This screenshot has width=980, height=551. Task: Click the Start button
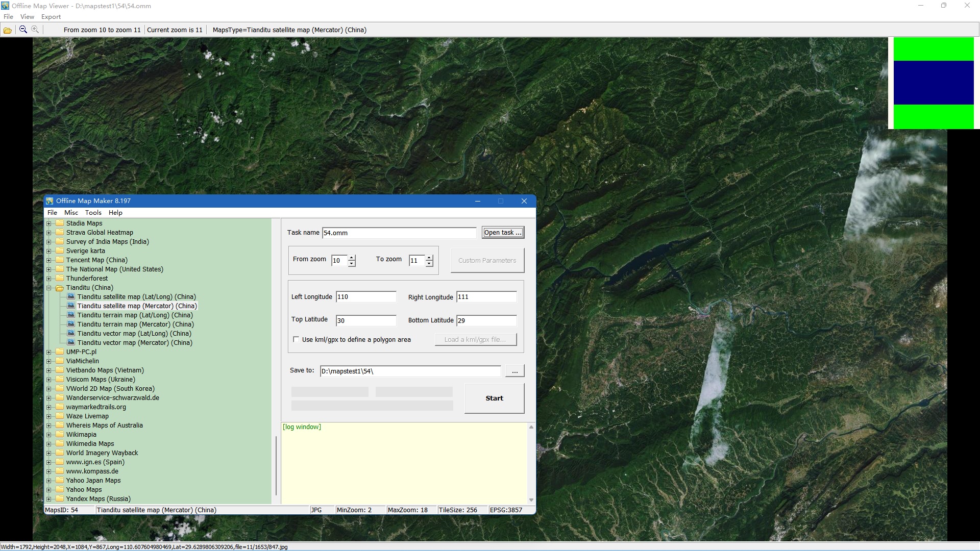(x=494, y=398)
